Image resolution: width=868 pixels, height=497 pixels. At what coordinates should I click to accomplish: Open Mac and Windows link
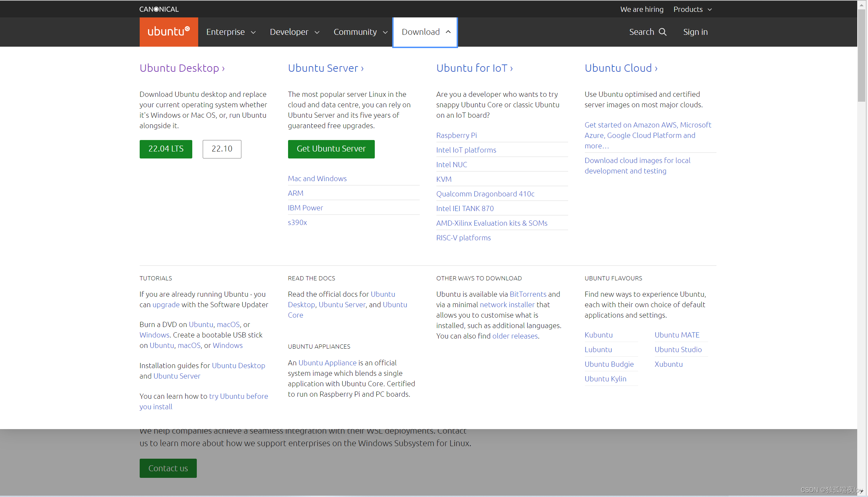(x=317, y=178)
